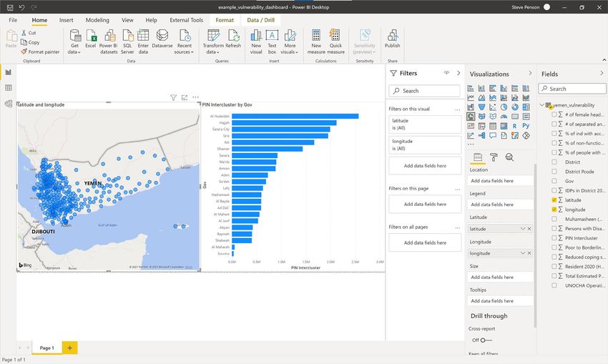The image size is (608, 364).
Task: Check the District field checkbox
Action: pos(554,162)
